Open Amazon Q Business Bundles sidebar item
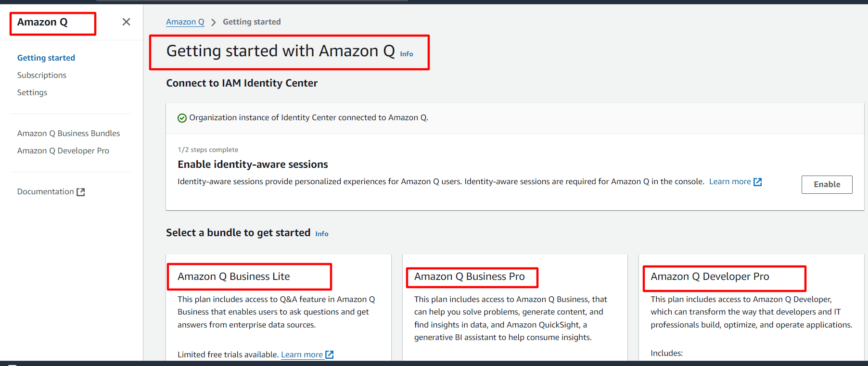 click(69, 133)
